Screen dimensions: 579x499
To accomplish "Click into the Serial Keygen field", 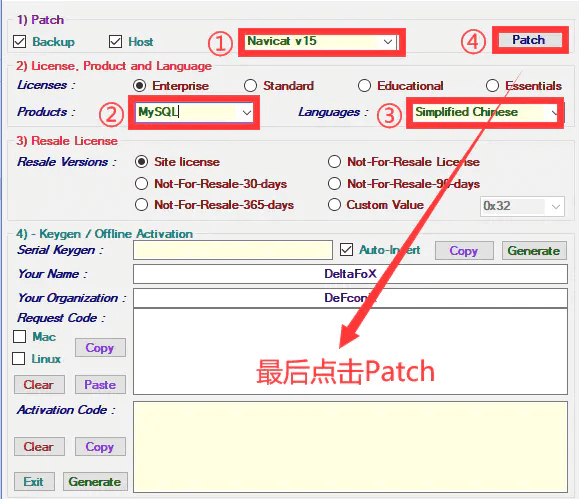I will point(233,250).
